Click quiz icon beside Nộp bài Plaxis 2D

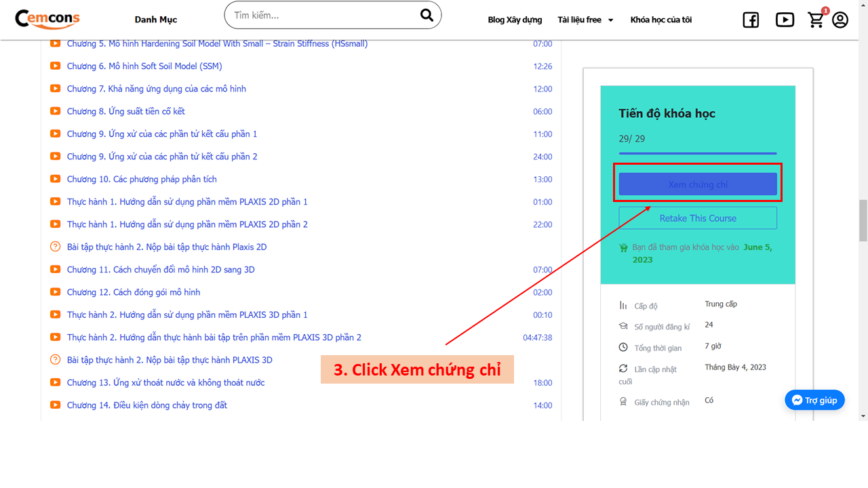56,247
